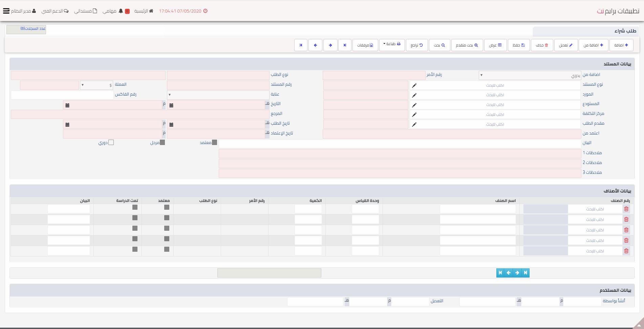644x329 pixels.
Task: Expand the اضافة من dropdown showing يدوي
Action: 530,75
